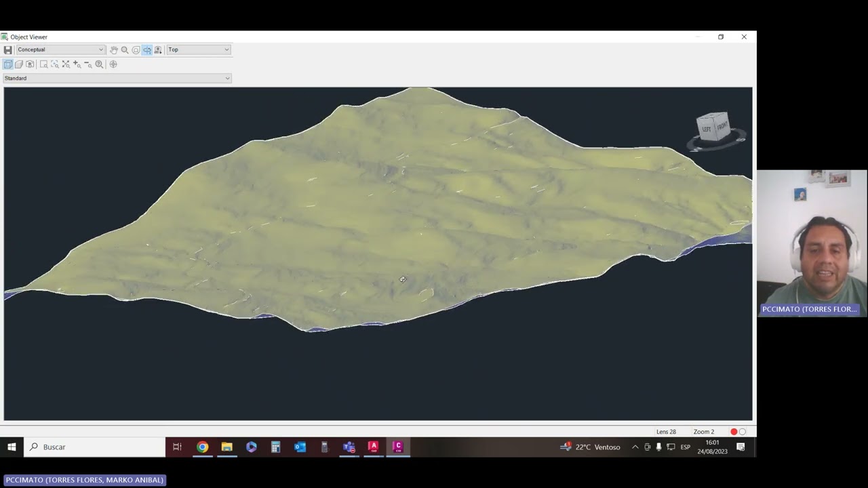Screen dimensions: 868x488
Task: Open the blue round app after File Explorer
Action: coord(251,447)
